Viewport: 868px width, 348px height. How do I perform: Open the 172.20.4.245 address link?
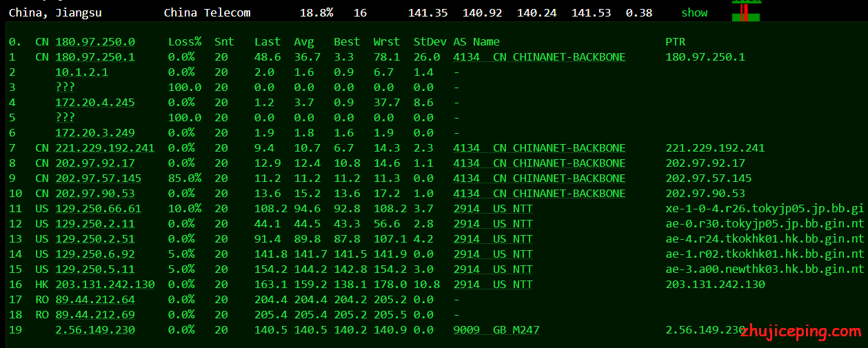click(x=95, y=103)
